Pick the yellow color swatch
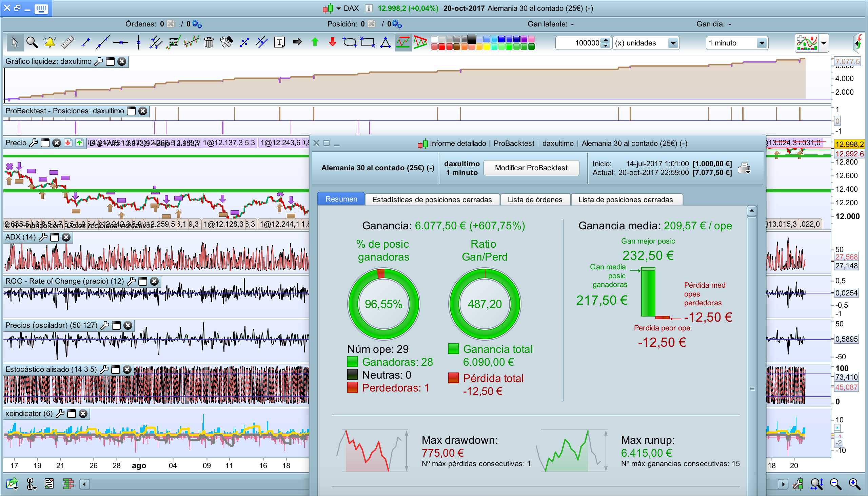 pyautogui.click(x=487, y=47)
